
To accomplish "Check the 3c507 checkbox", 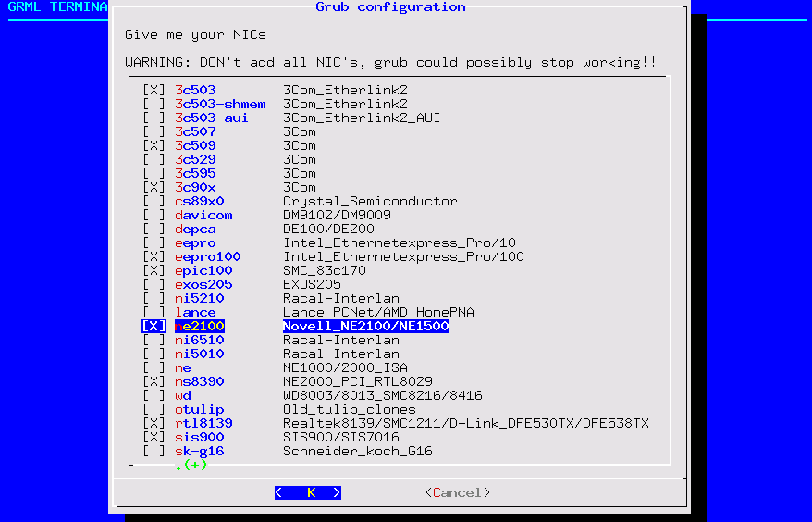I will coord(154,131).
